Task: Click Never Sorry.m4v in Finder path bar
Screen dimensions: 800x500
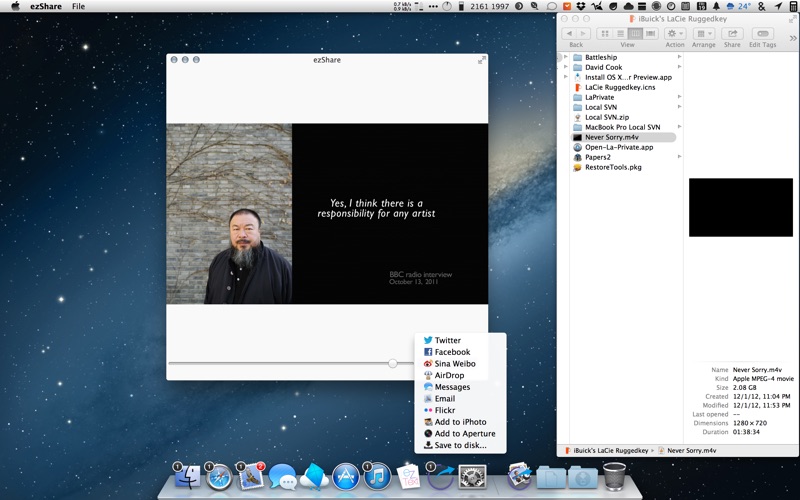Action: pyautogui.click(x=687, y=451)
